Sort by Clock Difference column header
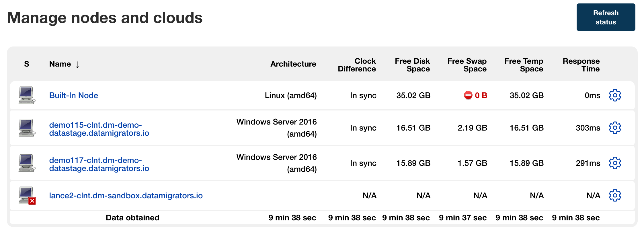Viewport: 644px width, 233px height. coord(357,65)
